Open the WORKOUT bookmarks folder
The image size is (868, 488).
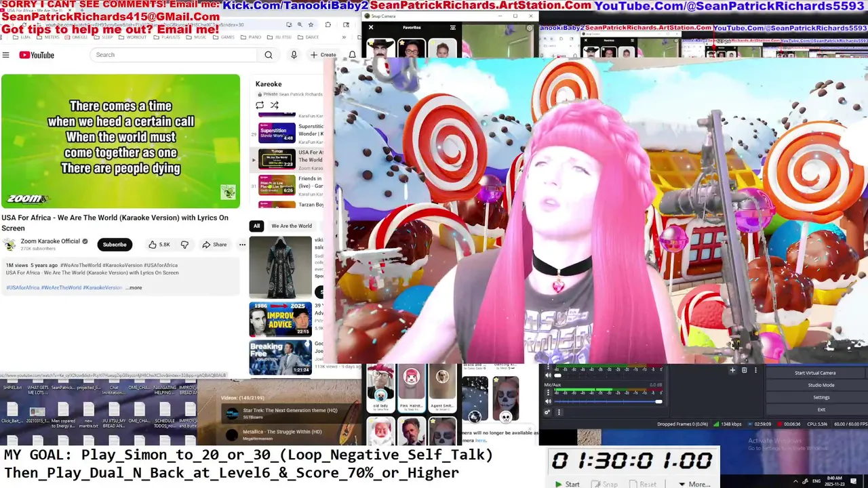[134, 37]
